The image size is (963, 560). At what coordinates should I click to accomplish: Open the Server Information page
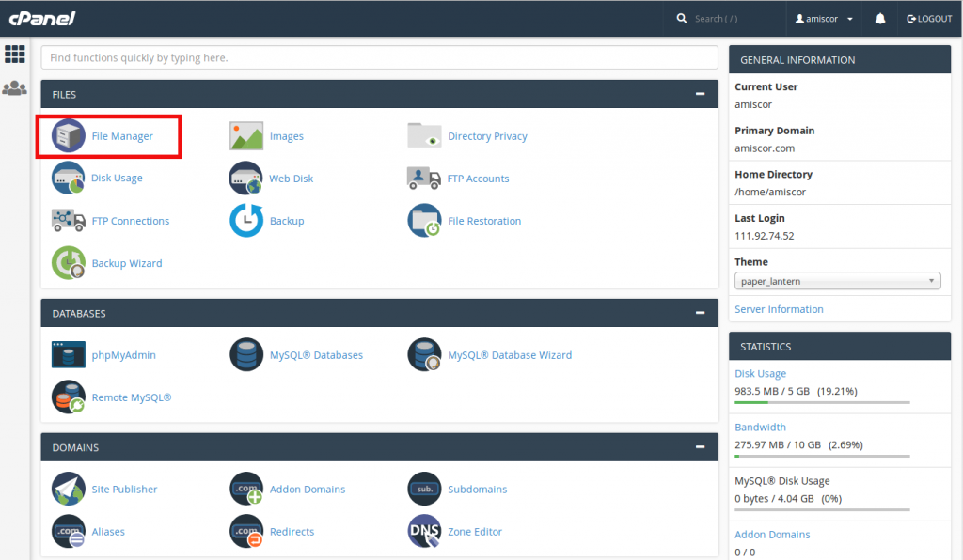(779, 309)
